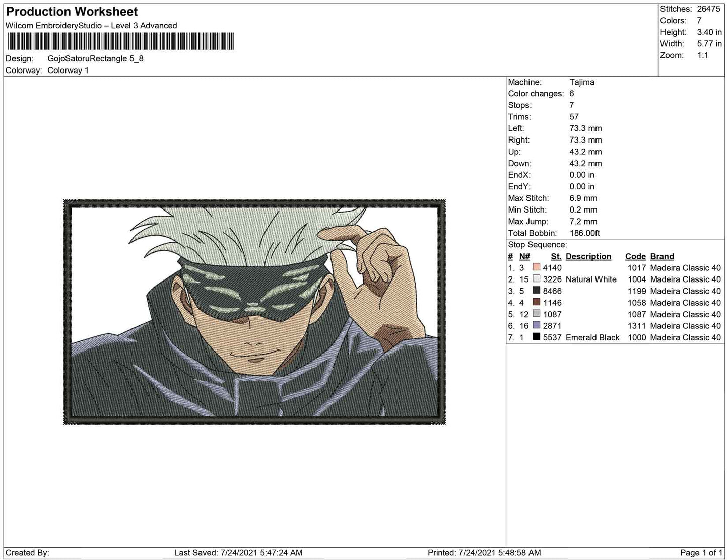Click the barcode under the worksheet title
Screen dimensions: 728x560
tap(120, 41)
